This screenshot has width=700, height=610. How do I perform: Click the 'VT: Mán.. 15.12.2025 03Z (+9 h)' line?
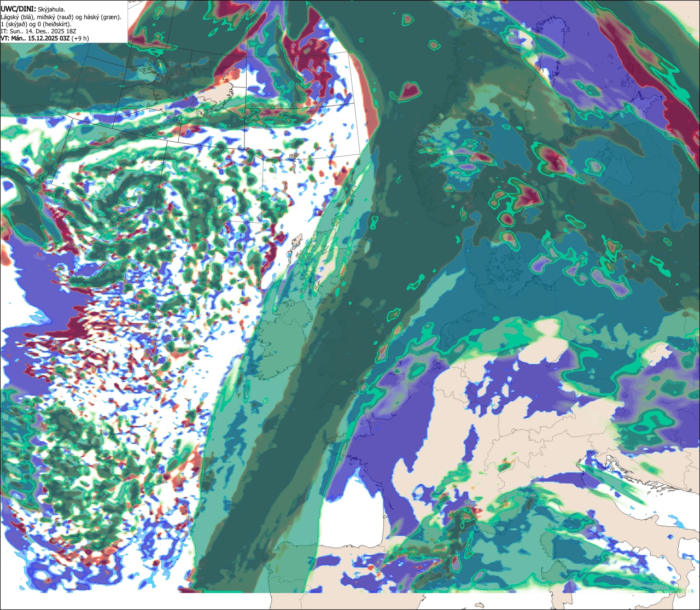tap(45, 38)
